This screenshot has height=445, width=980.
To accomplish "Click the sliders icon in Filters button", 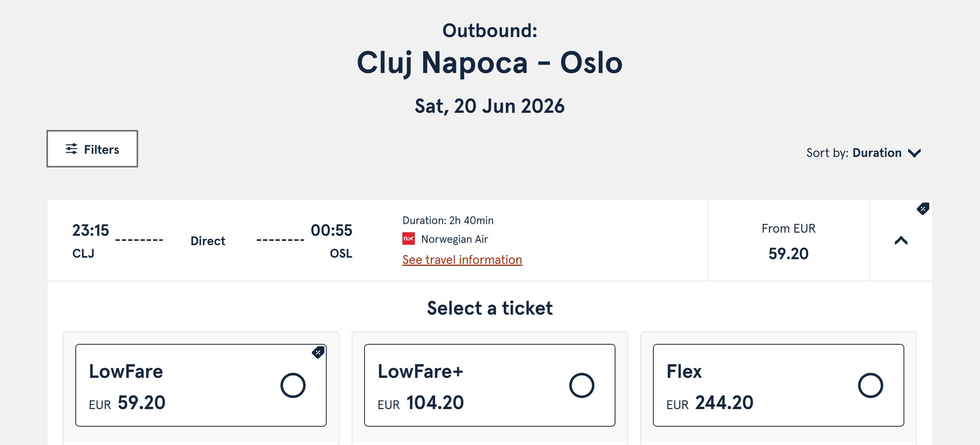I will pyautogui.click(x=71, y=149).
